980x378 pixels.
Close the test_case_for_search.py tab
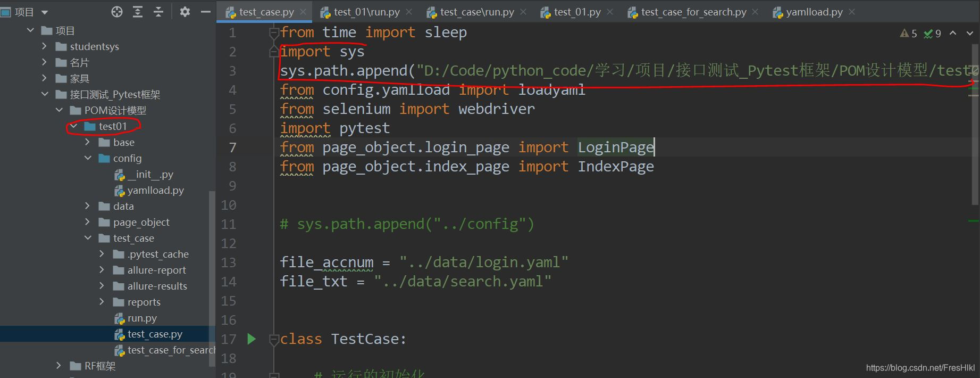click(x=755, y=12)
